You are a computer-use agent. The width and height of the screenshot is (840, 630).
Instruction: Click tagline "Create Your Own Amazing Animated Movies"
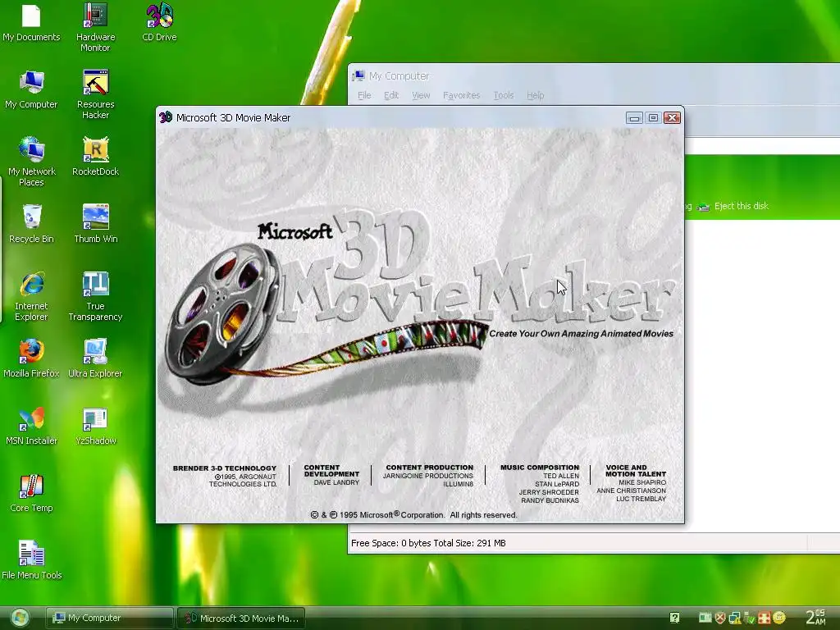click(582, 333)
